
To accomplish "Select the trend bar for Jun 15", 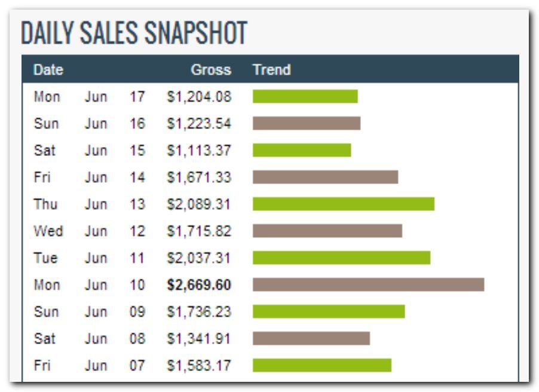I will tap(302, 150).
